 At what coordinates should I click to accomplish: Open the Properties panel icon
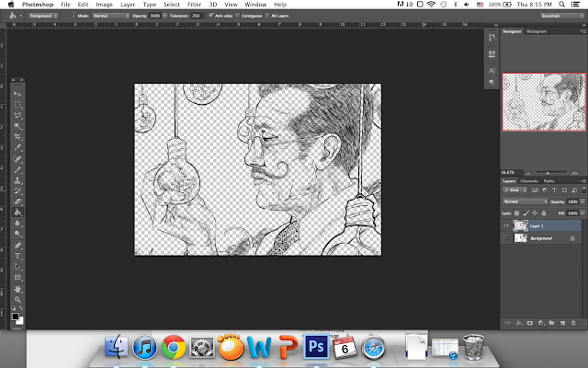(x=492, y=53)
